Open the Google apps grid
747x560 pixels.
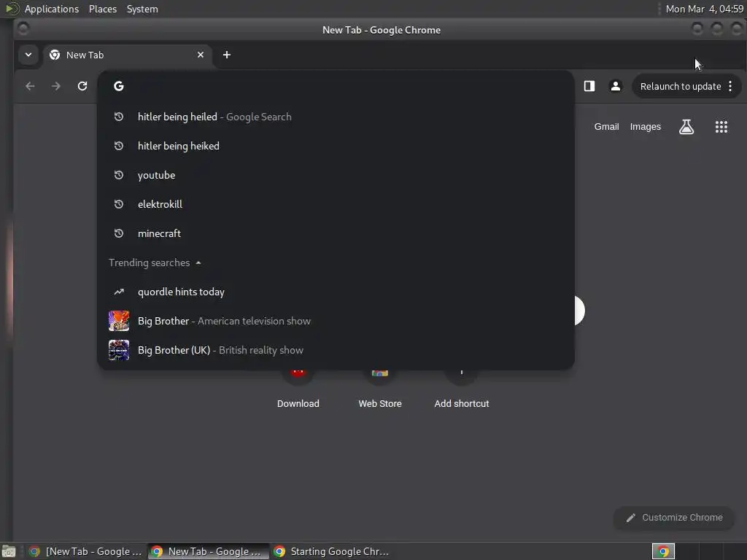721,127
